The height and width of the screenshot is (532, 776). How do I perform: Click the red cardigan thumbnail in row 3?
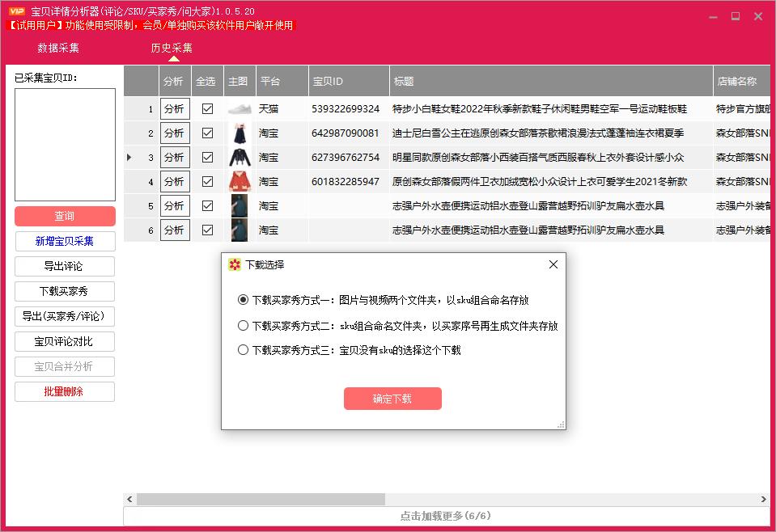[x=239, y=157]
